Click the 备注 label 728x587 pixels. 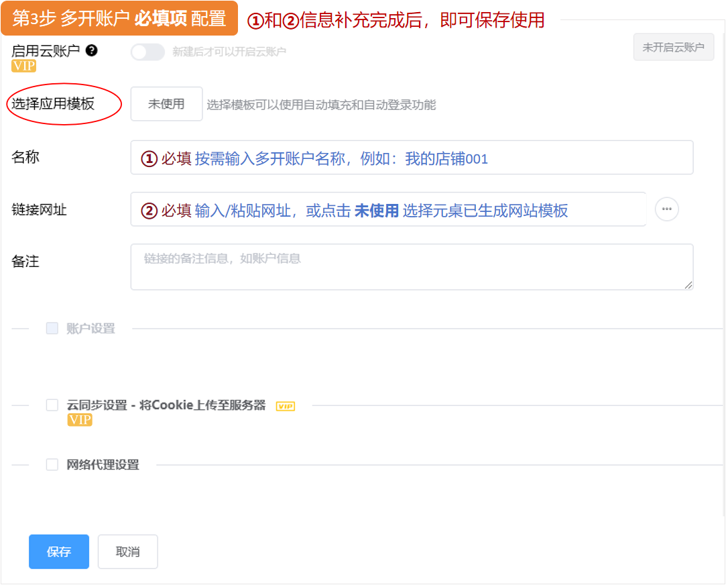click(25, 261)
